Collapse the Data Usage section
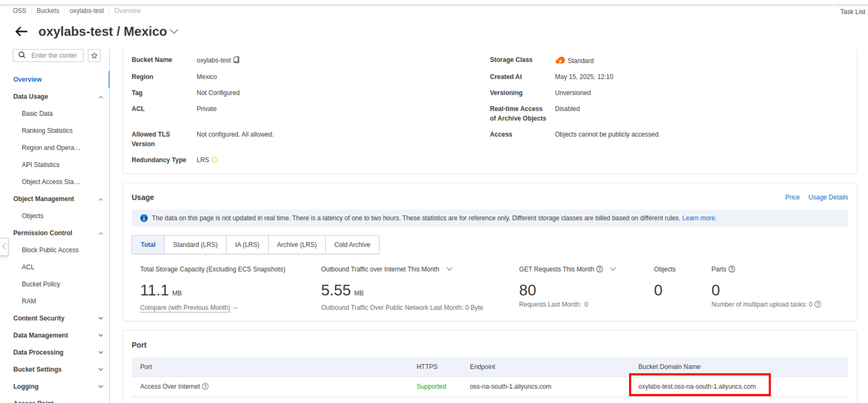The height and width of the screenshot is (403, 868). 101,97
